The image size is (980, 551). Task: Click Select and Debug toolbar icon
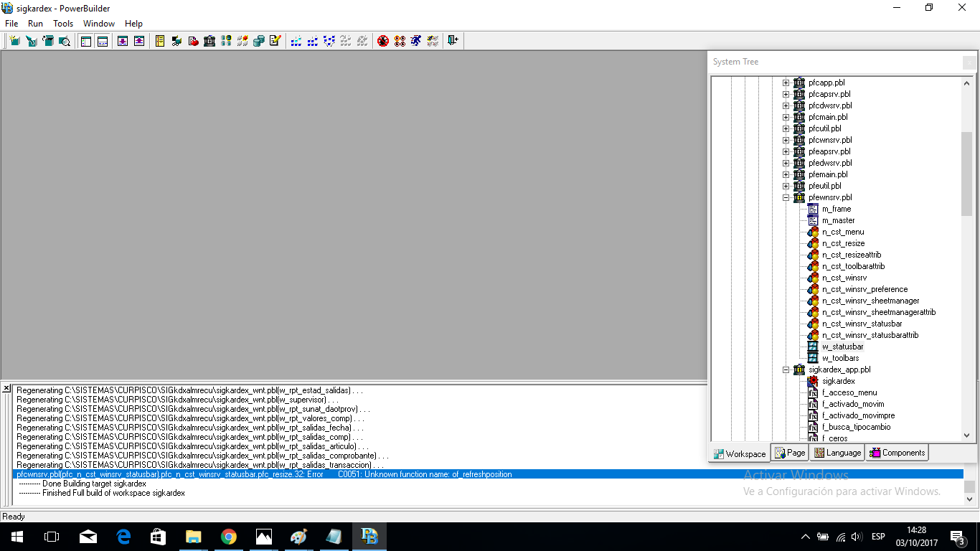(x=400, y=41)
